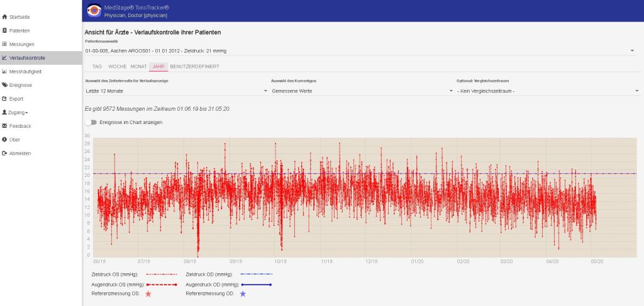Click the Messungen list icon
The width and height of the screenshot is (644, 306).
pos(4,44)
